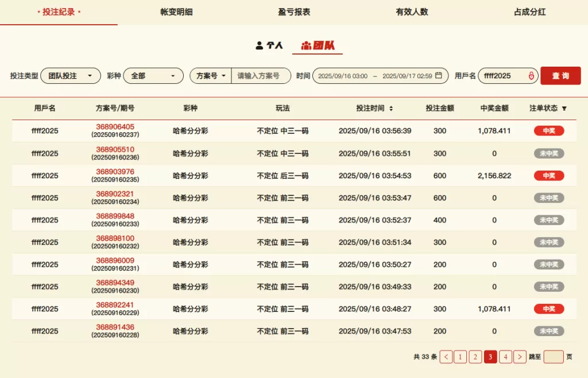Click the filter triangle beside 注单状态

point(564,108)
